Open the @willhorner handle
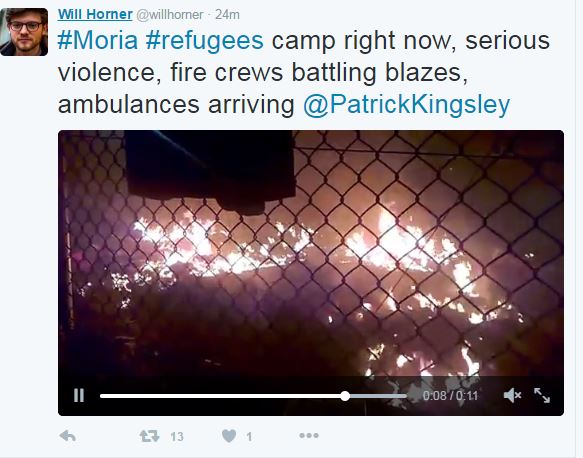The image size is (583, 458). [170, 15]
